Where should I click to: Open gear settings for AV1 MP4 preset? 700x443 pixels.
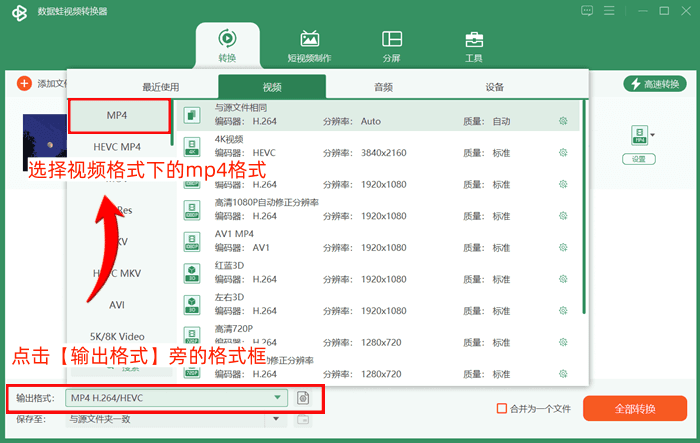(563, 247)
